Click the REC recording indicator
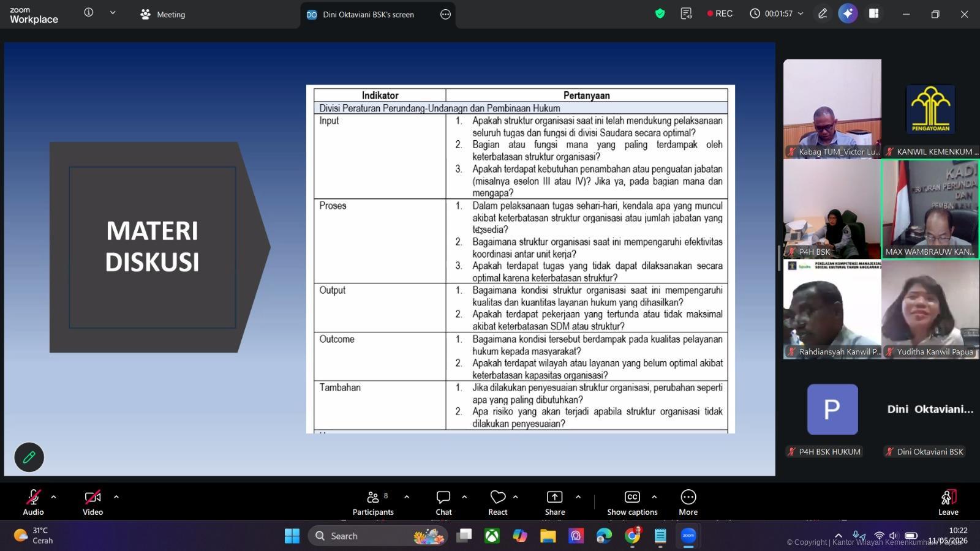 coord(720,13)
